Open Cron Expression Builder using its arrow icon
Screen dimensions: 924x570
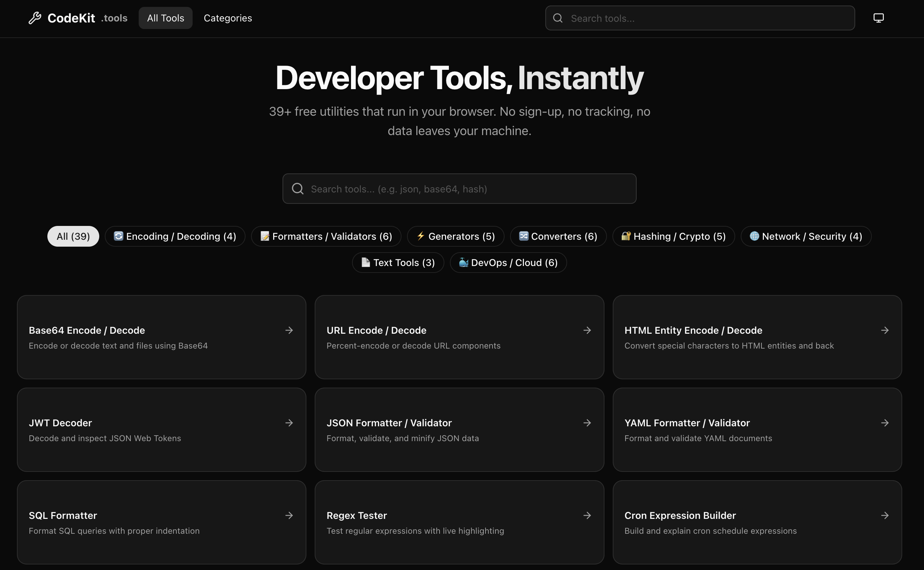[885, 515]
